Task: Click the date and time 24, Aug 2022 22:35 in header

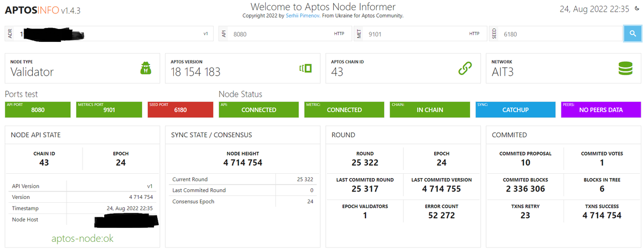Action: click(x=594, y=9)
